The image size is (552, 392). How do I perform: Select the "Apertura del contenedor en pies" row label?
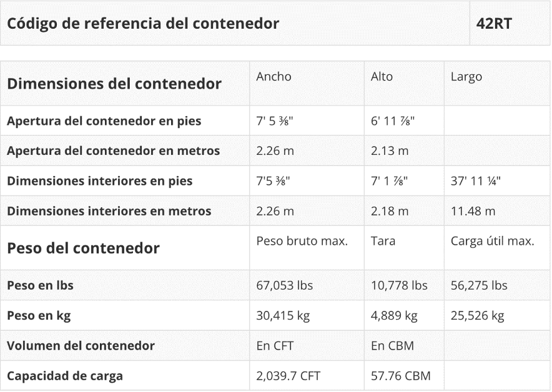(104, 120)
